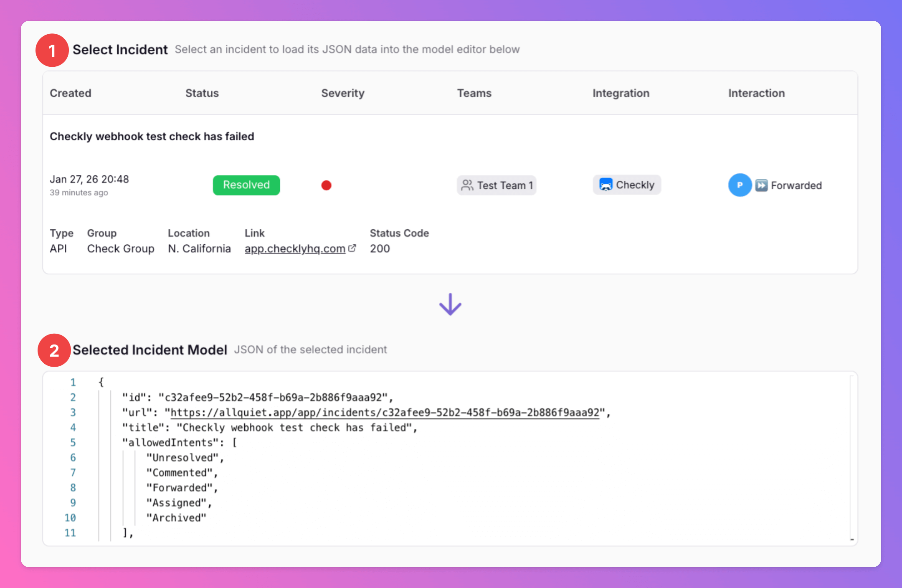
Task: Click the purple down arrow icon
Action: click(450, 304)
